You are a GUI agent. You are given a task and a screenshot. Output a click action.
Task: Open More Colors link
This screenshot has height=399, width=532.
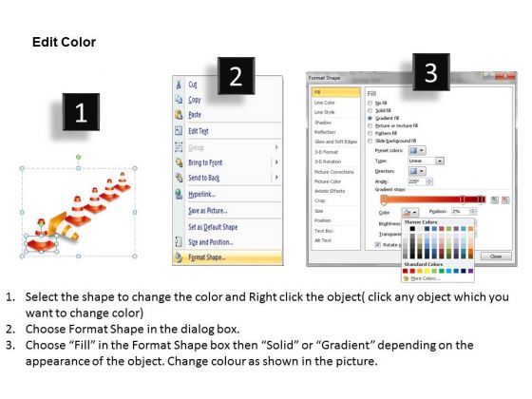tap(426, 278)
